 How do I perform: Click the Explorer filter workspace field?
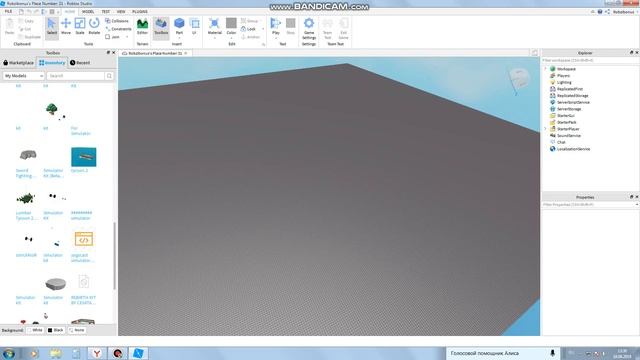pos(590,60)
